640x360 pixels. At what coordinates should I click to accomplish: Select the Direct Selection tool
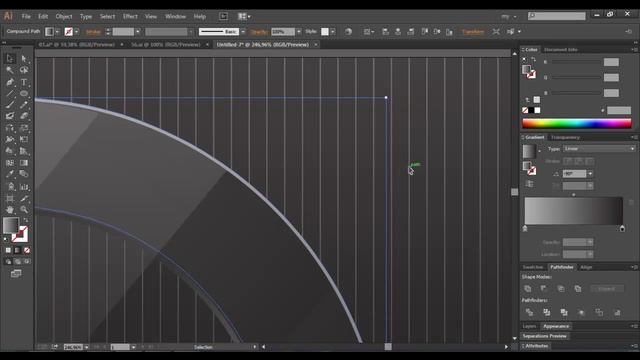24,58
